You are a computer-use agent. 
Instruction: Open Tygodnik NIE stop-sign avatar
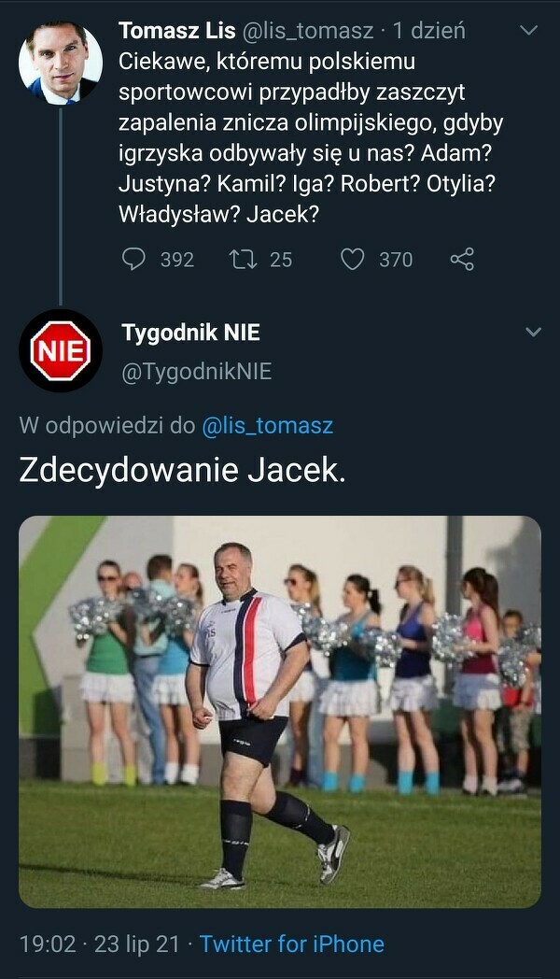pyautogui.click(x=61, y=350)
